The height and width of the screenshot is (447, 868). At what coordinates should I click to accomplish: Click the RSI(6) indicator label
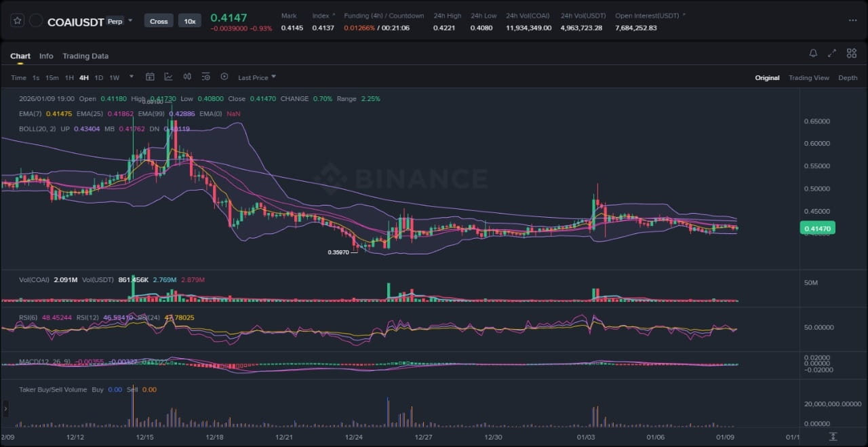(x=29, y=317)
